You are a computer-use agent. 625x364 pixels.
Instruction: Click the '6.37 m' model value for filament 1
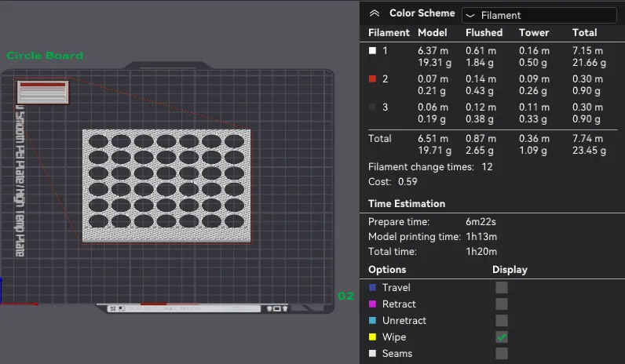pos(433,50)
